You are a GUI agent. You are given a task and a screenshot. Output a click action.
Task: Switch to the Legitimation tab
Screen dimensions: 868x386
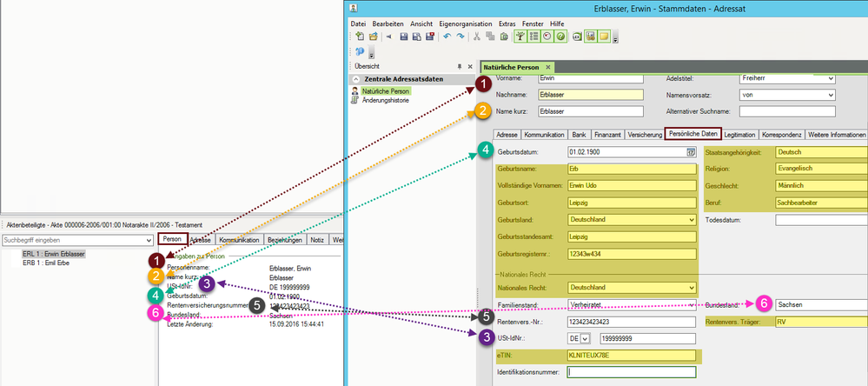pos(739,135)
